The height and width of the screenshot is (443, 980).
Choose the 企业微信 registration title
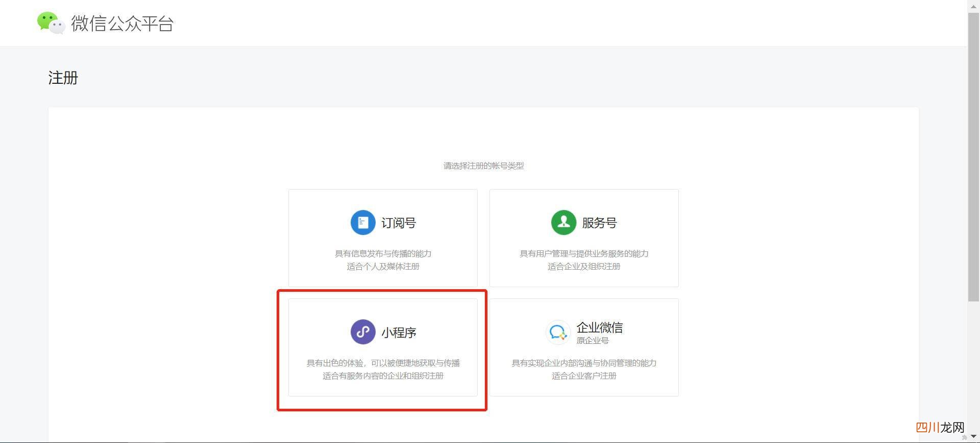pyautogui.click(x=600, y=327)
